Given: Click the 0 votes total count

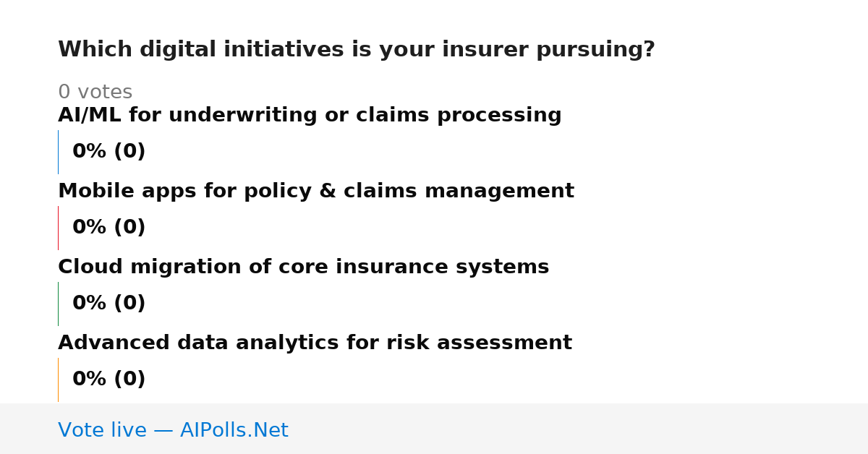Looking at the screenshot, I should 95,93.
